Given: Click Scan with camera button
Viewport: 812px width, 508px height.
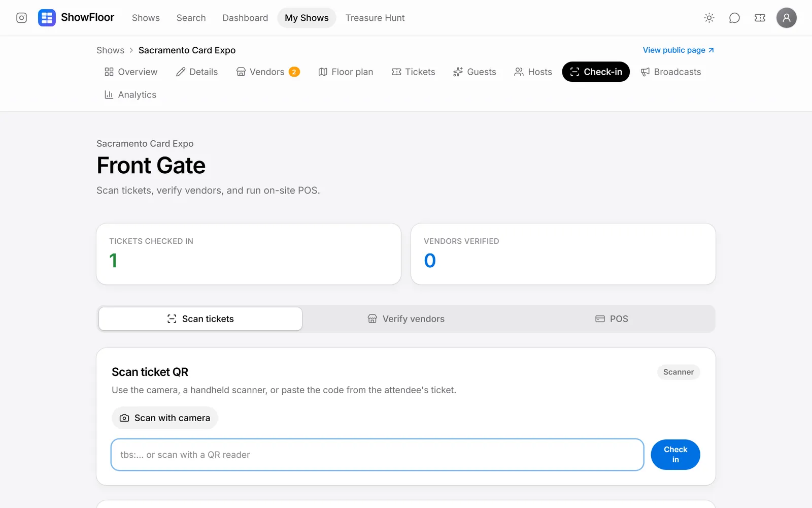Looking at the screenshot, I should pyautogui.click(x=165, y=418).
